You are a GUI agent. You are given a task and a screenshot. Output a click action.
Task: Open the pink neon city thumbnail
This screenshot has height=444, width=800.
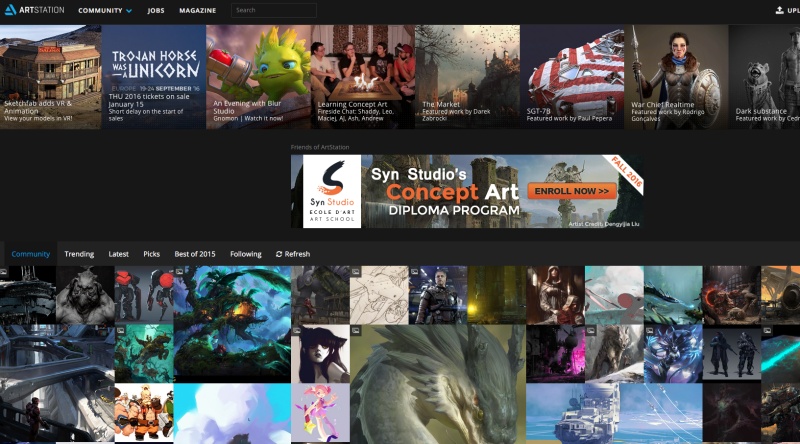click(556, 354)
